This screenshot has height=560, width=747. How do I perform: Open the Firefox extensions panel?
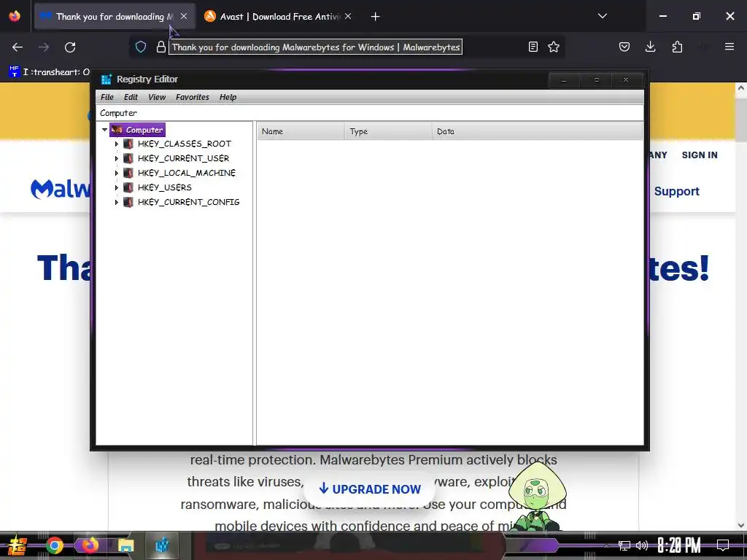677,47
